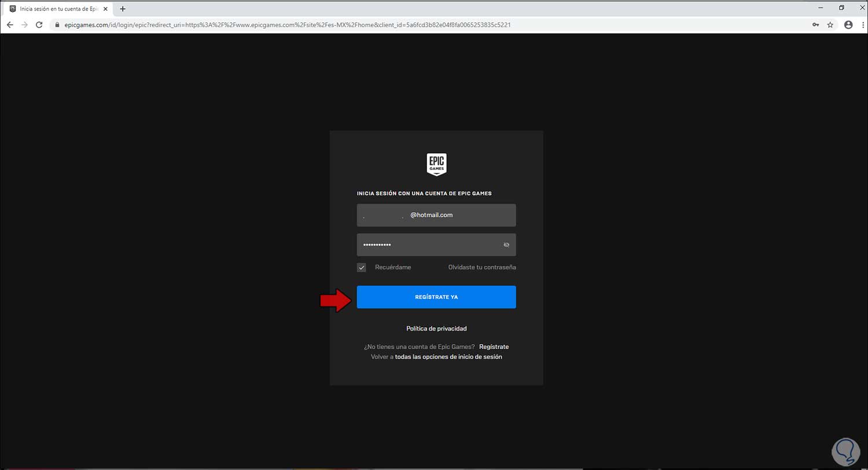Toggle the Recuérdame checkbox
The height and width of the screenshot is (470, 868).
pos(362,267)
